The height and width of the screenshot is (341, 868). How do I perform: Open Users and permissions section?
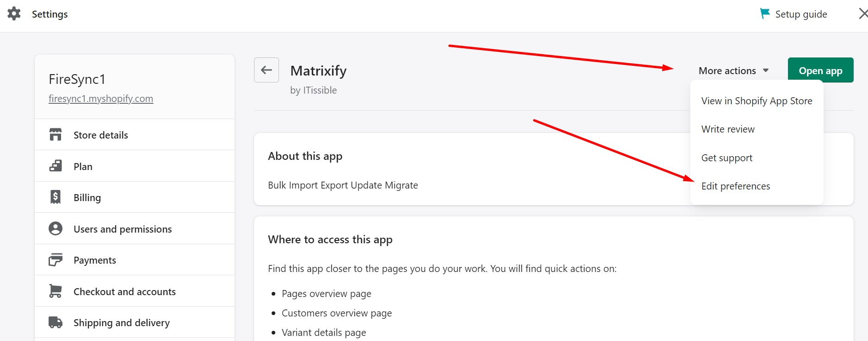click(x=135, y=228)
